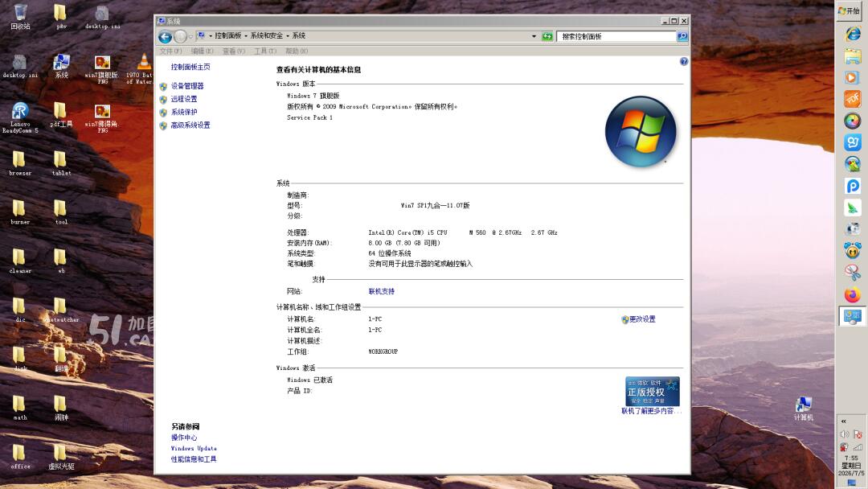Click the volume speaker tray icon
Screen dimensions: 868x489
844,434
